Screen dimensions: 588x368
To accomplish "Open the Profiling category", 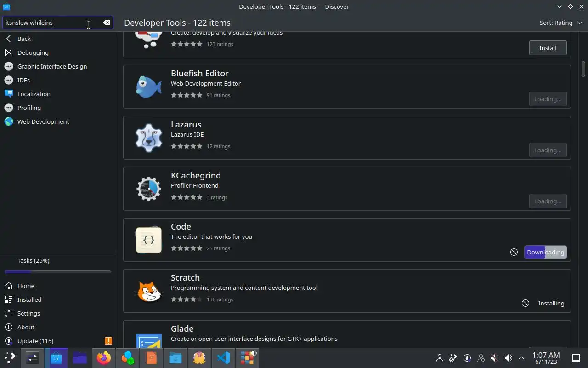I will pyautogui.click(x=58, y=108).
